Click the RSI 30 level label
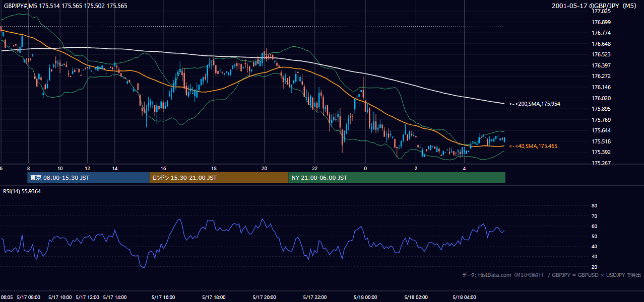Image resolution: width=644 pixels, height=302 pixels. point(594,256)
